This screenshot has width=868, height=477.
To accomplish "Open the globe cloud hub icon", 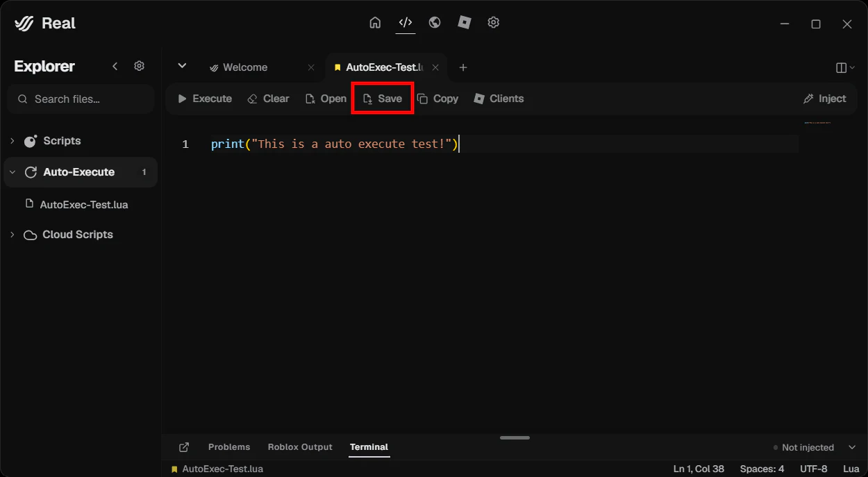I will [x=435, y=23].
